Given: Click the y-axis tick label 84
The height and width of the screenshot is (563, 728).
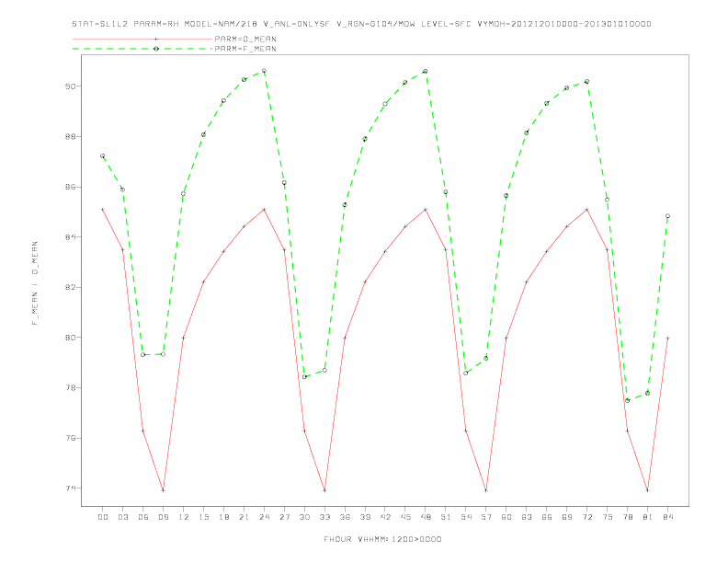Looking at the screenshot, I should [x=70, y=237].
